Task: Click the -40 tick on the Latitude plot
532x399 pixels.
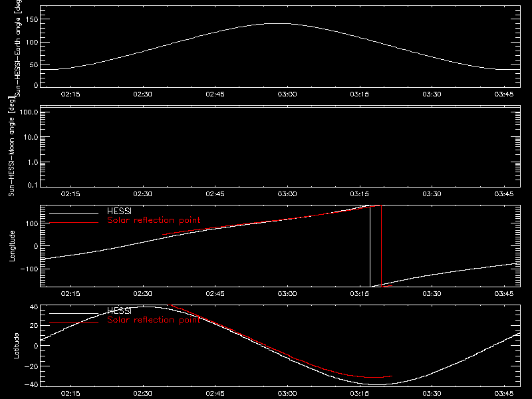Action: pyautogui.click(x=31, y=385)
